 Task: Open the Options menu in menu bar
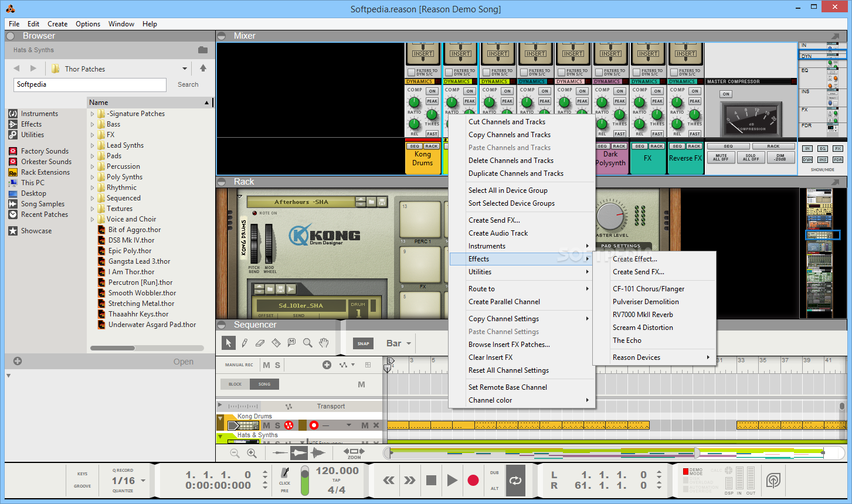[x=88, y=24]
